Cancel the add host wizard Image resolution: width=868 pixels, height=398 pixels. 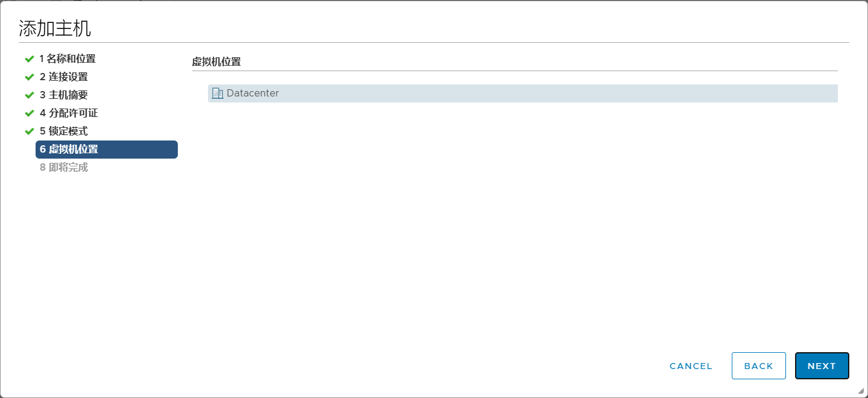[x=691, y=366]
